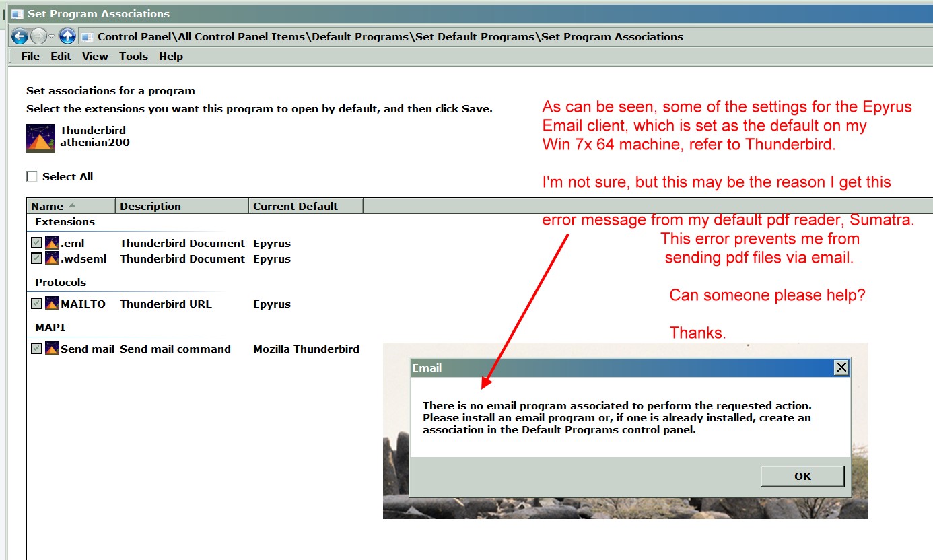Image resolution: width=933 pixels, height=560 pixels.
Task: Click the .eml row icon
Action: coord(52,243)
